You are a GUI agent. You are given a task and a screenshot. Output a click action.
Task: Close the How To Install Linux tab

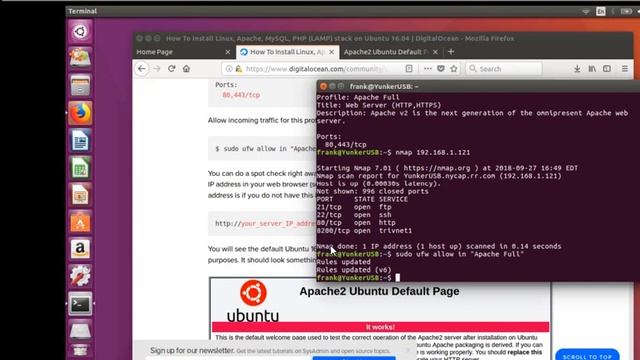331,52
